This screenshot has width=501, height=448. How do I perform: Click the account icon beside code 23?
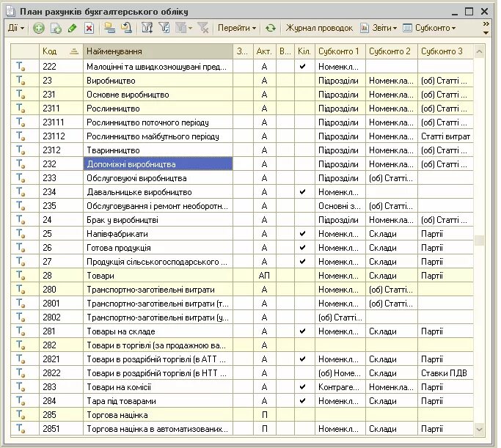(21, 81)
